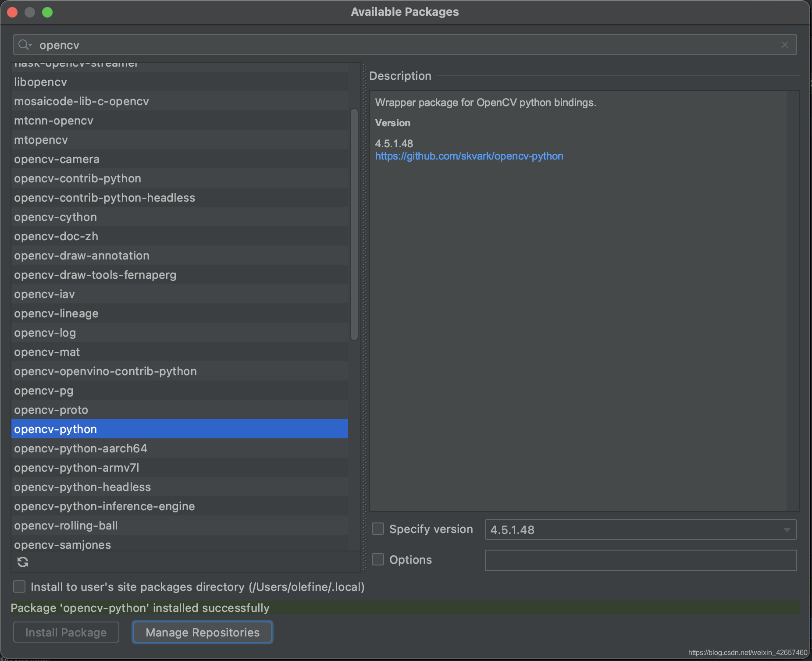Select opencv-draw-annotation package

[180, 256]
